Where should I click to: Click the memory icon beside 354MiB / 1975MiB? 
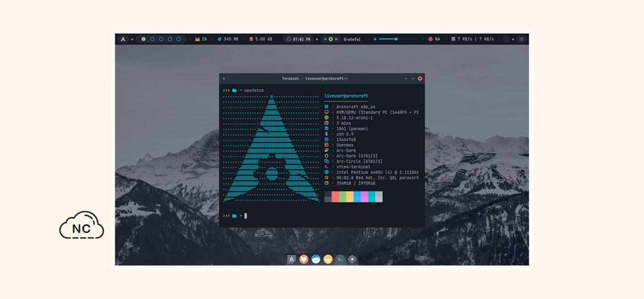point(327,183)
